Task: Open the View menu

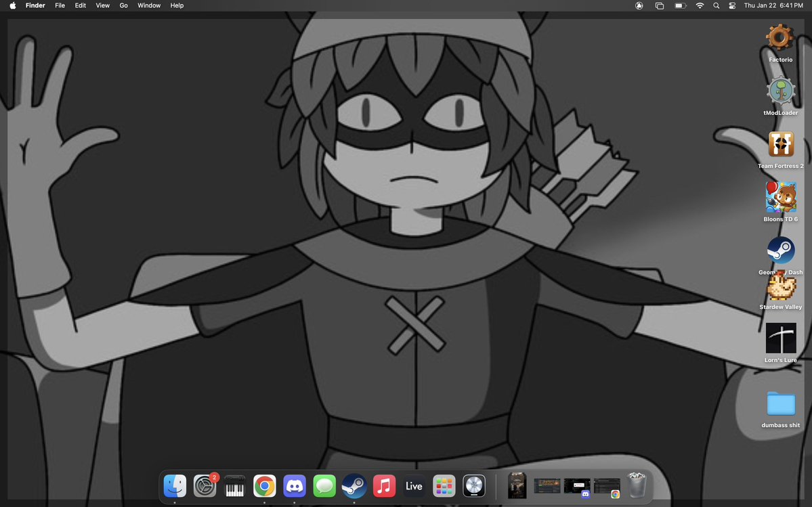Action: click(x=102, y=5)
